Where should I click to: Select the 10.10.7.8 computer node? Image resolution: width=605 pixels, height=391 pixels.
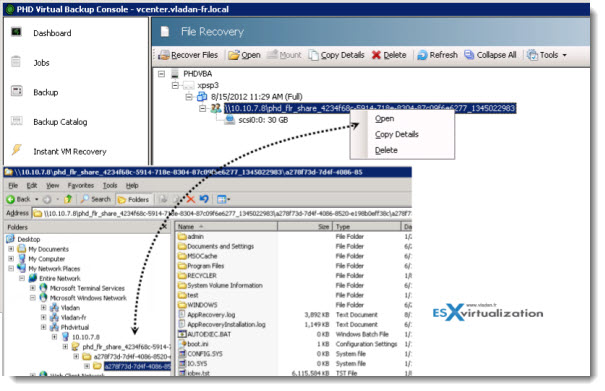pyautogui.click(x=86, y=337)
